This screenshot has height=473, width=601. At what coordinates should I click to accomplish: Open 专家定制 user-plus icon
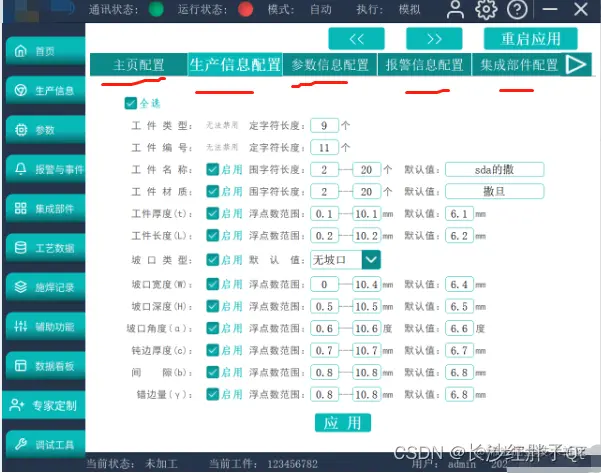[17, 405]
